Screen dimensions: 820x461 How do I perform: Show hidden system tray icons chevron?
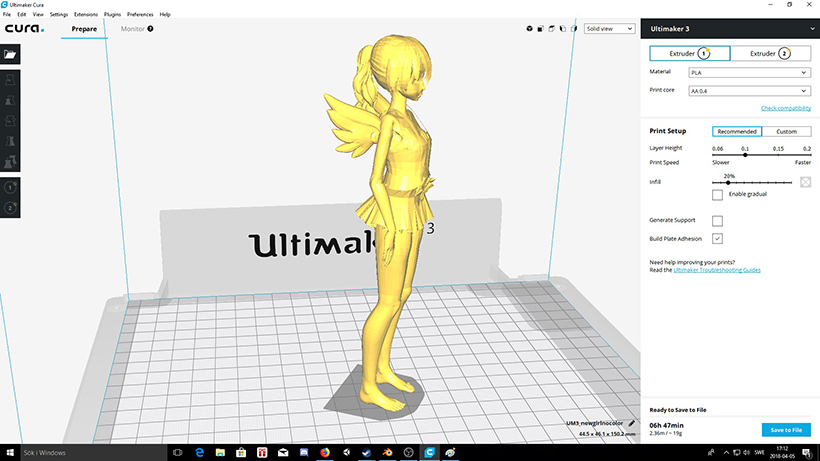tap(726, 453)
